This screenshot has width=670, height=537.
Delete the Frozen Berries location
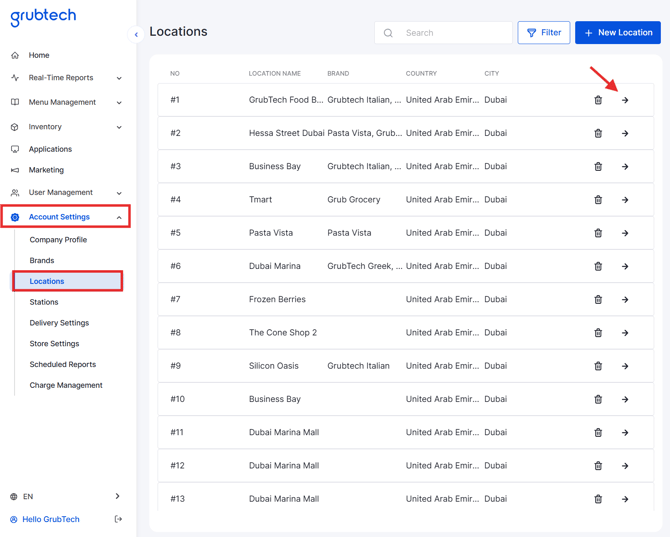[x=598, y=299]
